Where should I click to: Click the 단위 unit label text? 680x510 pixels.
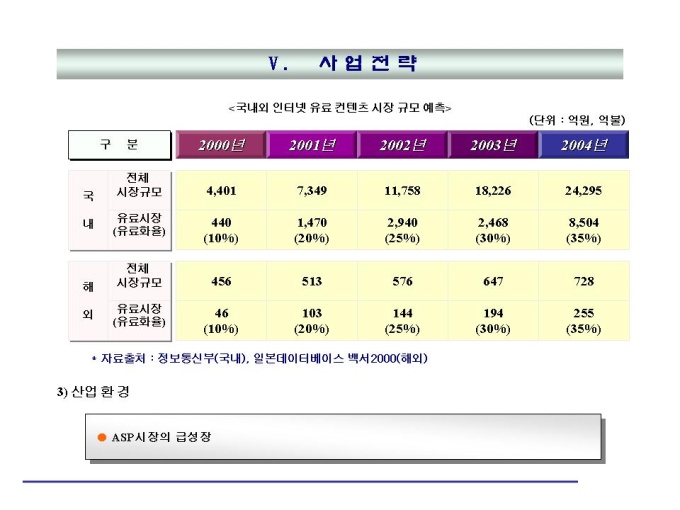click(x=577, y=120)
